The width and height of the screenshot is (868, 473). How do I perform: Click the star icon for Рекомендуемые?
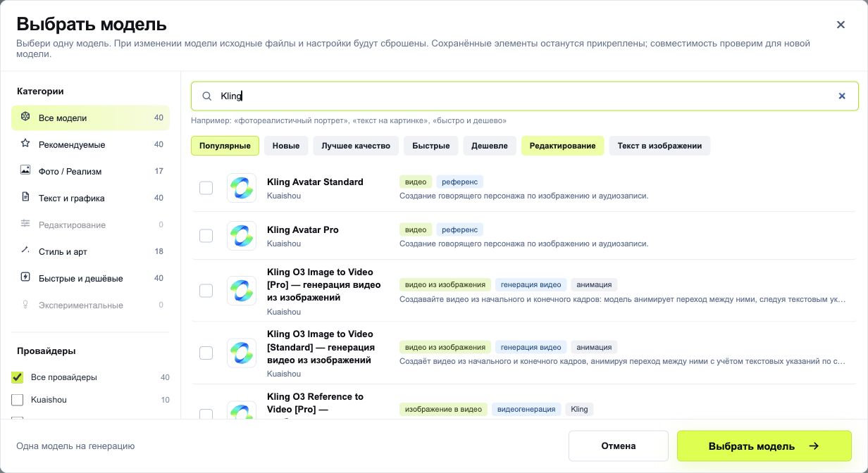25,144
